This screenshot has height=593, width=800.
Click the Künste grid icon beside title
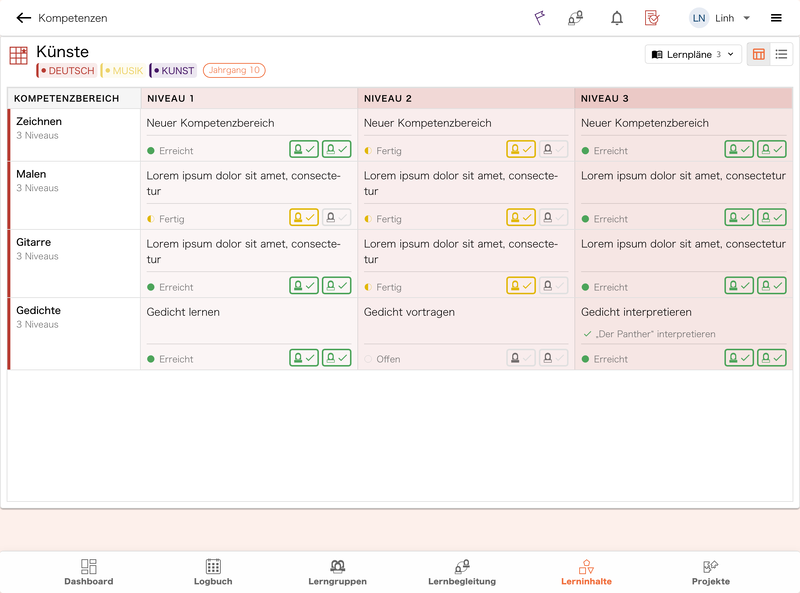(19, 55)
